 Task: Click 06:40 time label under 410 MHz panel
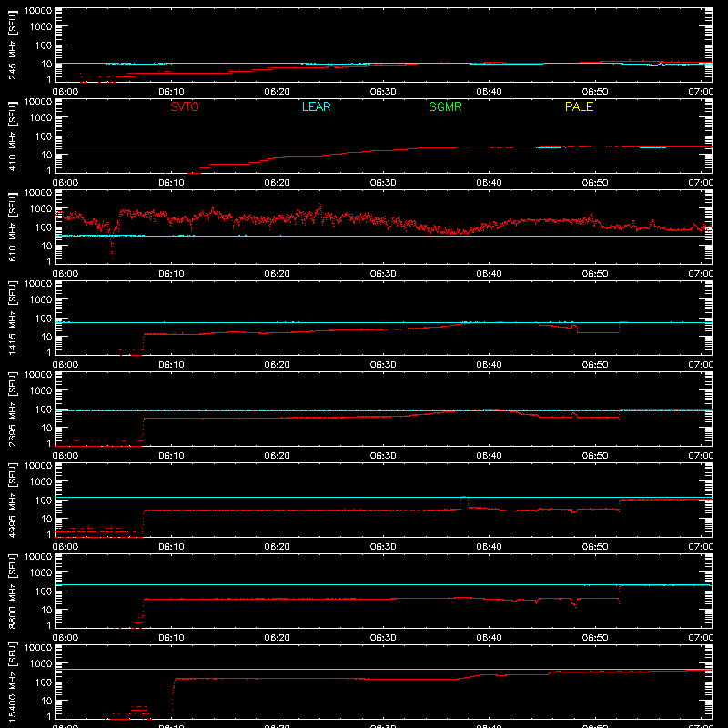click(489, 183)
